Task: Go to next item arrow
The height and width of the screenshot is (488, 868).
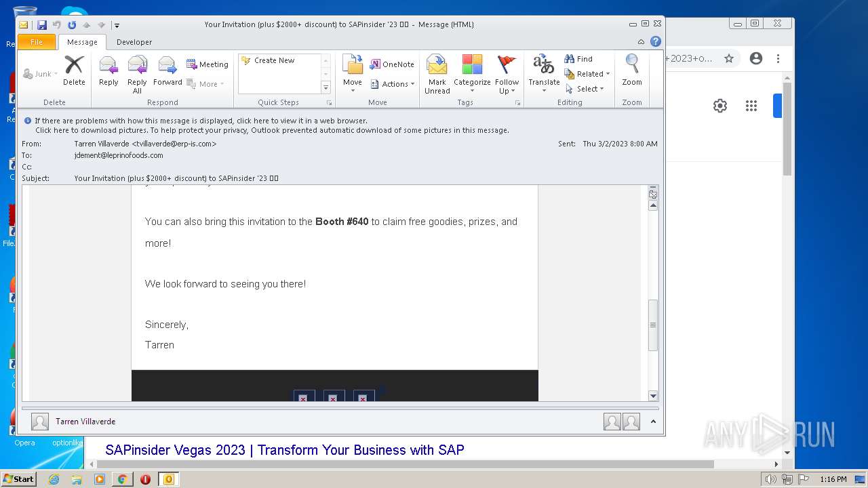Action: coord(101,25)
